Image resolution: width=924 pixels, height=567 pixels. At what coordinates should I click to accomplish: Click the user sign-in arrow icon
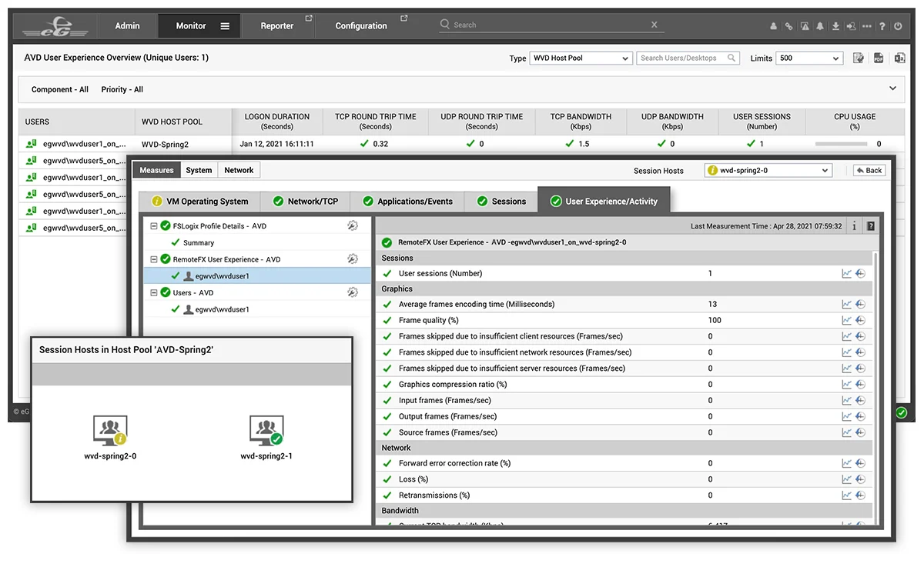(851, 26)
